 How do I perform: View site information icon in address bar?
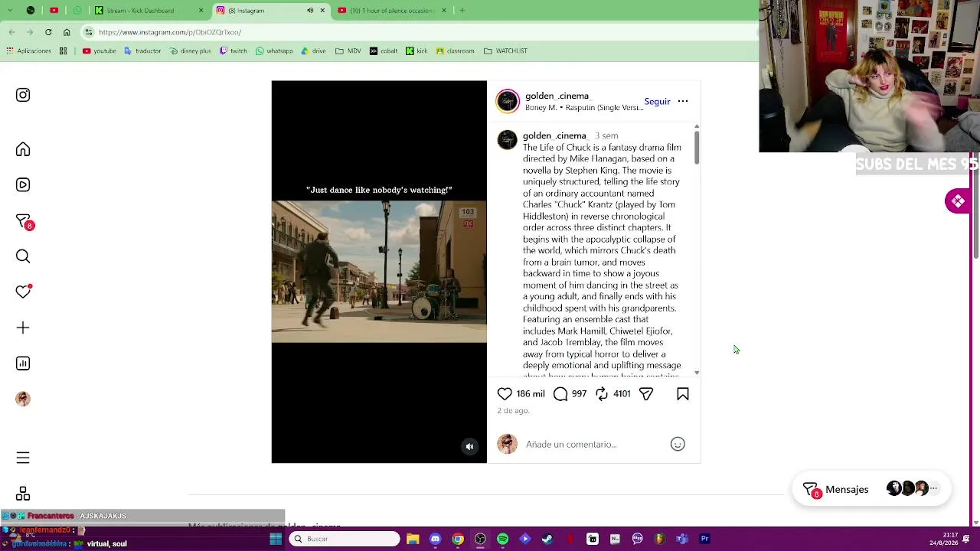[x=90, y=32]
